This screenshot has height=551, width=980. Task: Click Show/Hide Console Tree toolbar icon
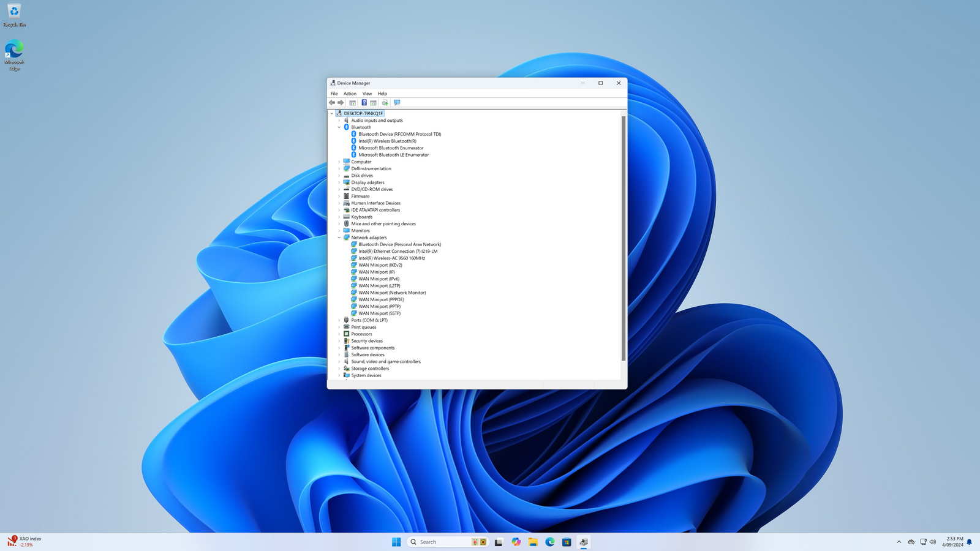click(352, 103)
